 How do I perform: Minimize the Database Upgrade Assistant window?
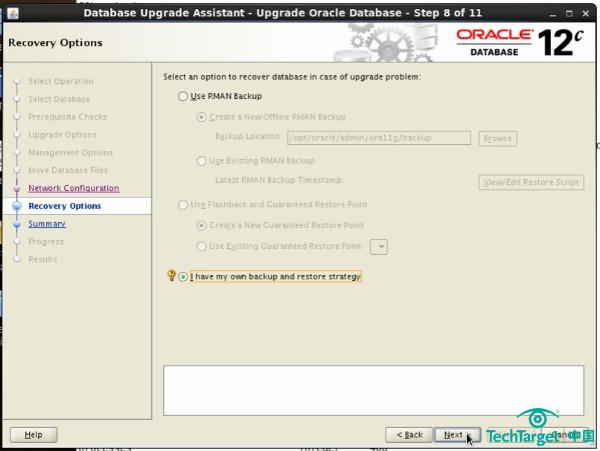pyautogui.click(x=553, y=14)
